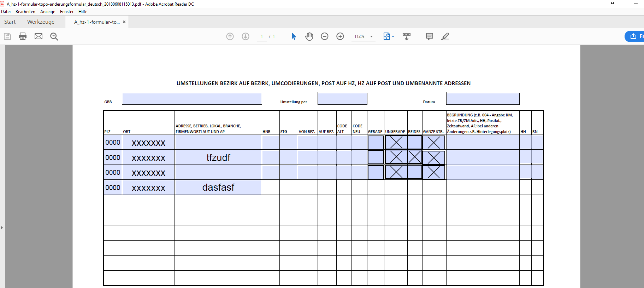The height and width of the screenshot is (288, 644).
Task: Open the Hilfe menu
Action: (83, 12)
